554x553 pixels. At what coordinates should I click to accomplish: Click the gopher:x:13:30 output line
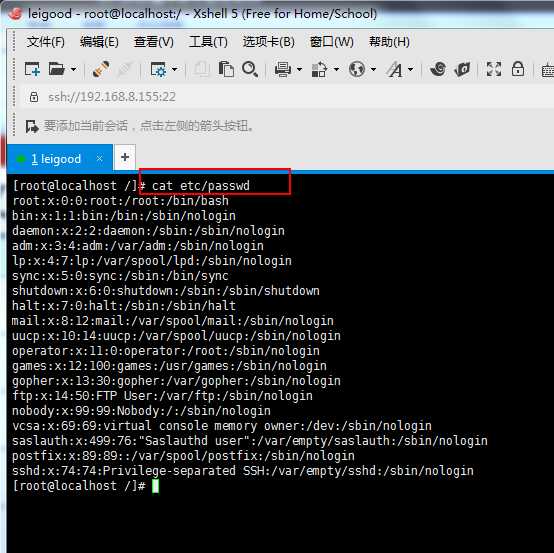tap(176, 381)
